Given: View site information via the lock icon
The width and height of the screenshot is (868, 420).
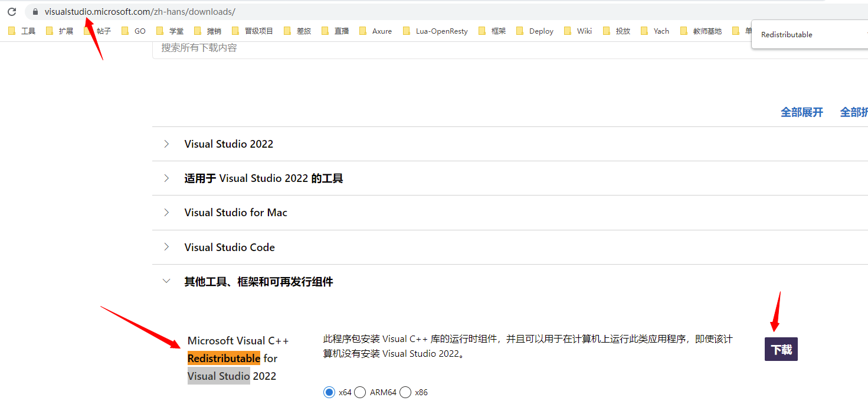Looking at the screenshot, I should pyautogui.click(x=35, y=12).
